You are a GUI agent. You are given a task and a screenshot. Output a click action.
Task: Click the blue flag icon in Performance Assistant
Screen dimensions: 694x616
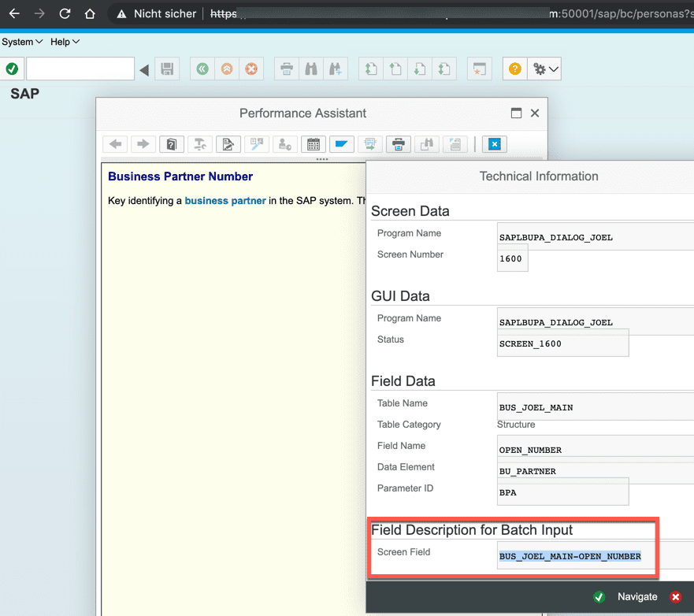tap(341, 144)
